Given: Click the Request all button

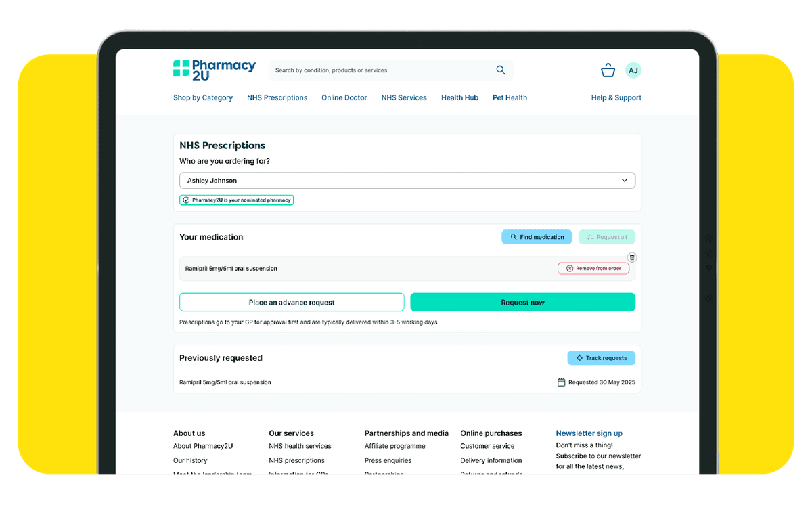Looking at the screenshot, I should coord(607,237).
